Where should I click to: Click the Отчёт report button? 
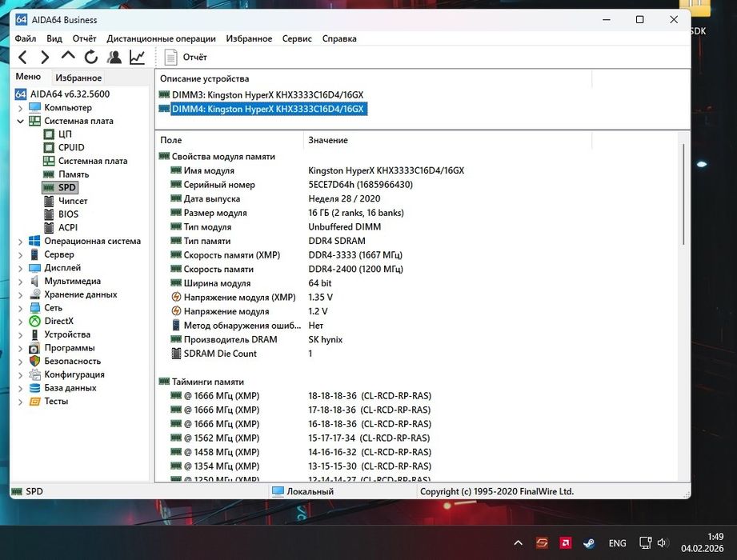click(x=186, y=58)
